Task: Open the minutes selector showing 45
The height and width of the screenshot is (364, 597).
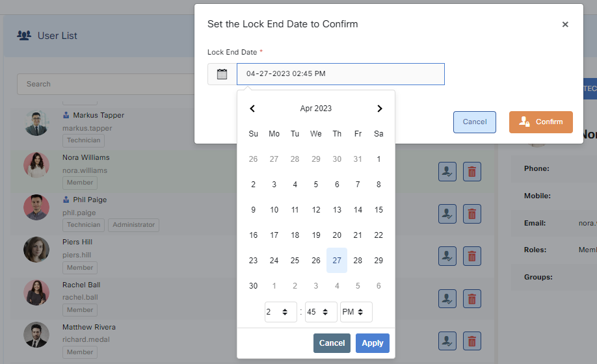Action: pyautogui.click(x=321, y=312)
